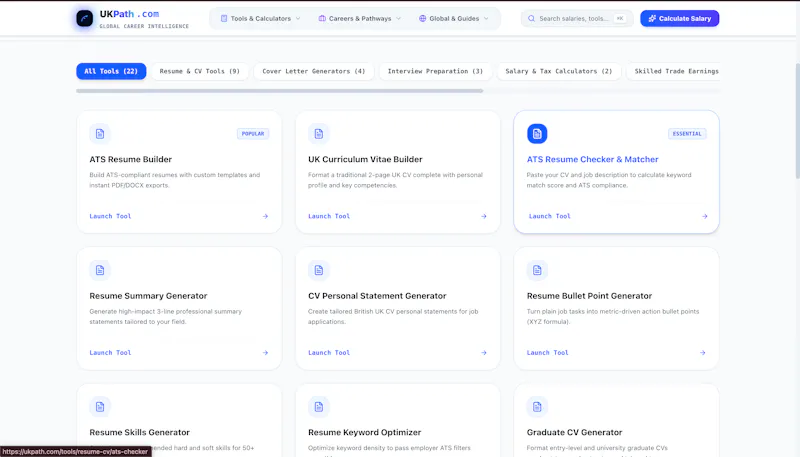Viewport: 800px width, 457px height.
Task: Select the Cover Letter Generators (4) tab
Action: click(314, 71)
